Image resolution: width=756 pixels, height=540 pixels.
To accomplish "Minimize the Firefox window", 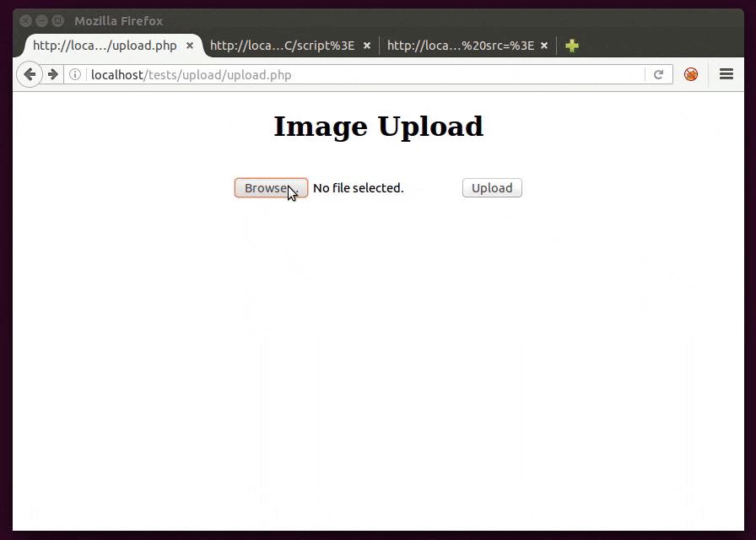I will pyautogui.click(x=42, y=21).
